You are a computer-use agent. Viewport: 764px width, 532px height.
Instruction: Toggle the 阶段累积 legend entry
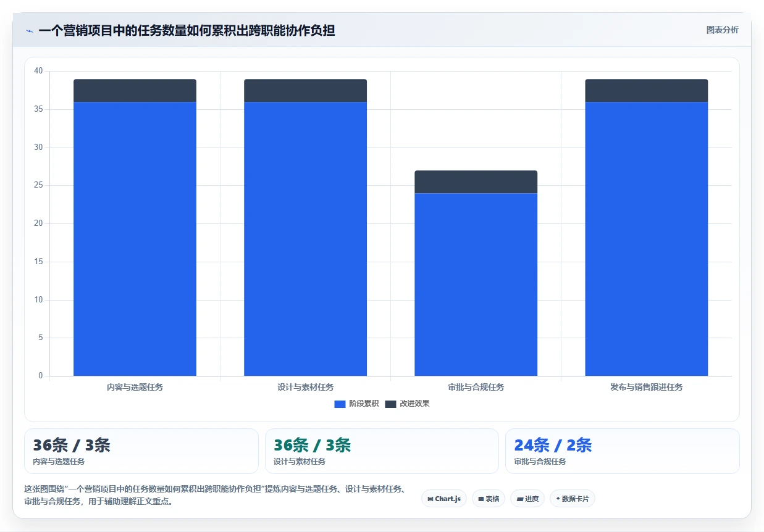click(356, 404)
